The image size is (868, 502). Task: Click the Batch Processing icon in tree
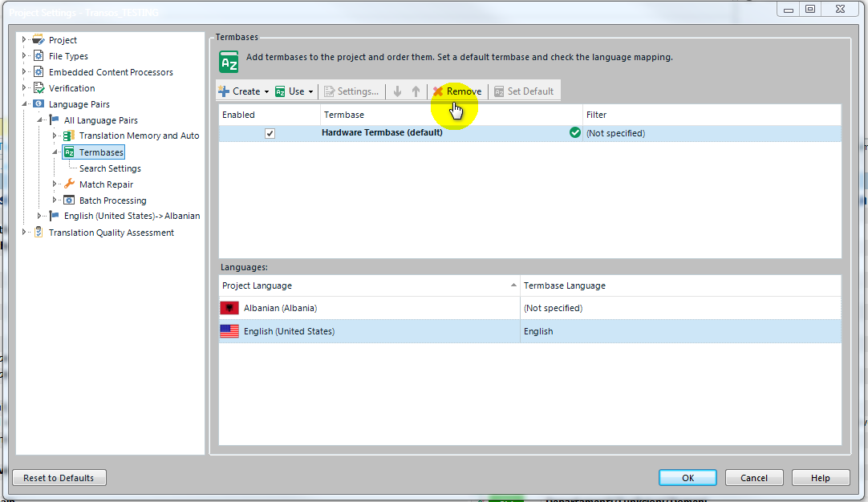[x=69, y=200]
